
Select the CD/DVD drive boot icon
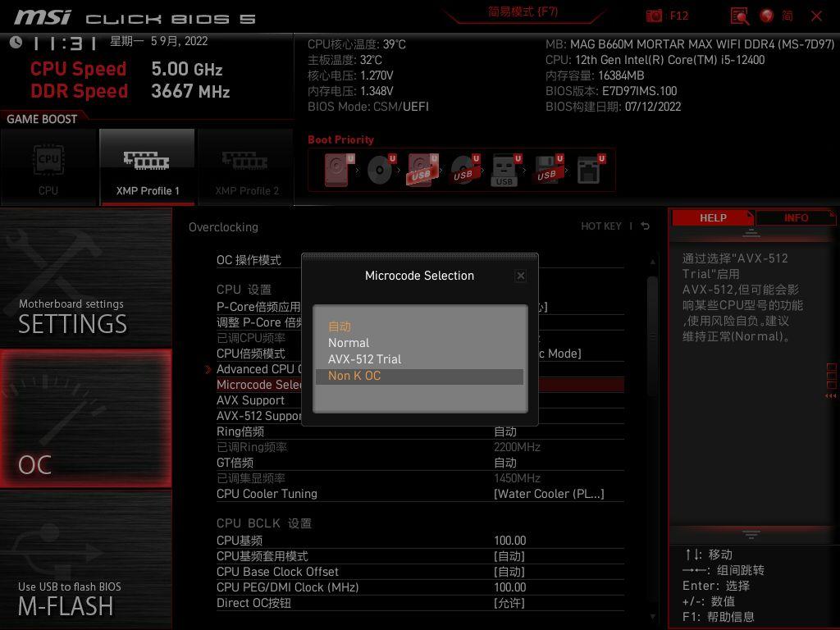pyautogui.click(x=379, y=168)
